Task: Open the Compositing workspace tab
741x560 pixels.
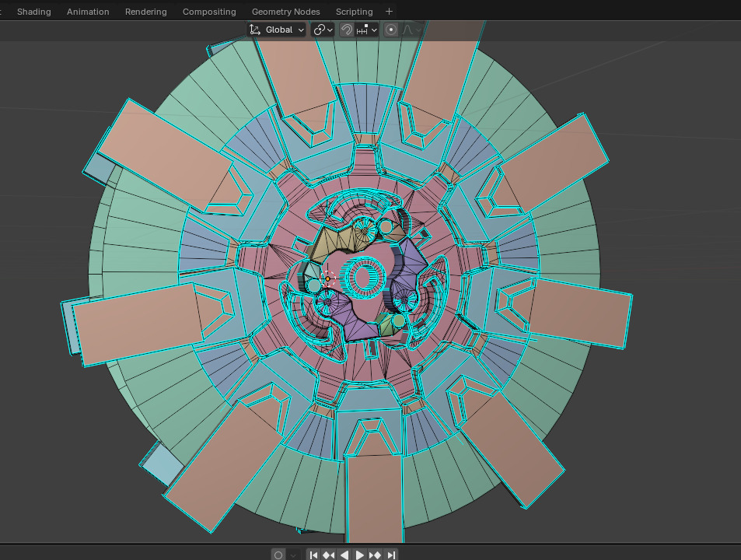Action: 209,12
